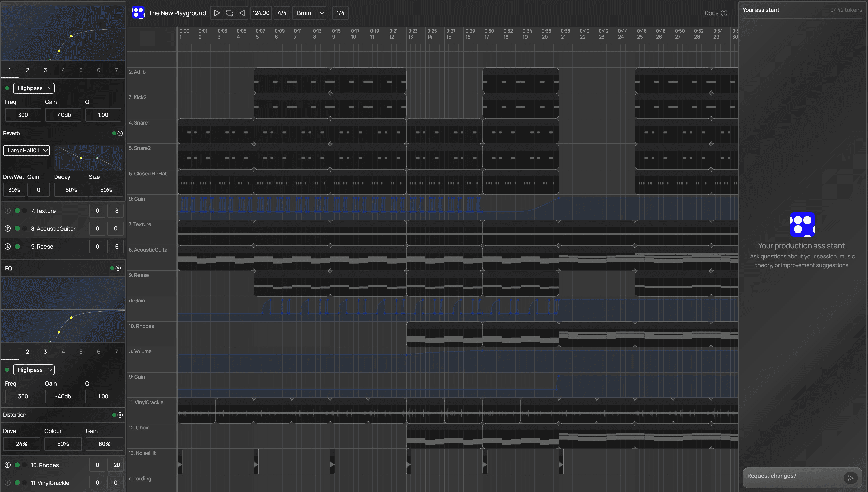Screen dimensions: 868x492
Task: Toggle the green activation dot on the Texture track
Action: pyautogui.click(x=17, y=210)
